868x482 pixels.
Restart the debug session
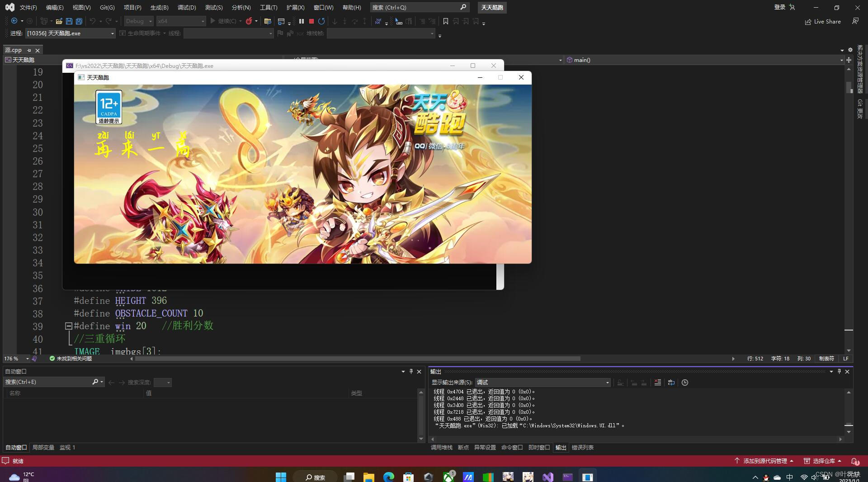321,21
